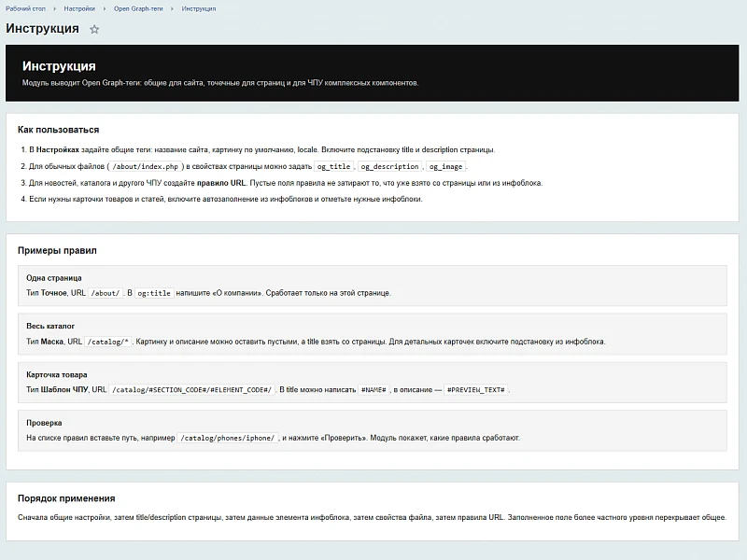Click bold phrase Шаблон ЧПУ in product card example
747x560 pixels.
[64, 389]
